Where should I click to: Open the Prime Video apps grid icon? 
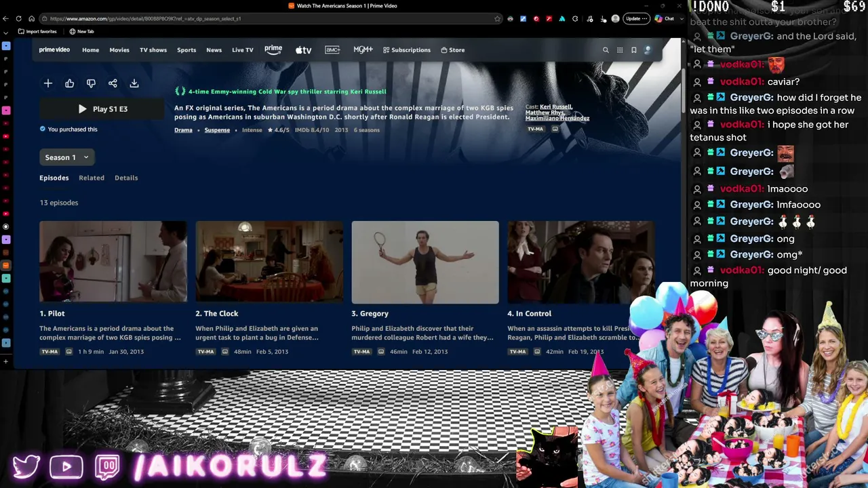[x=620, y=49]
